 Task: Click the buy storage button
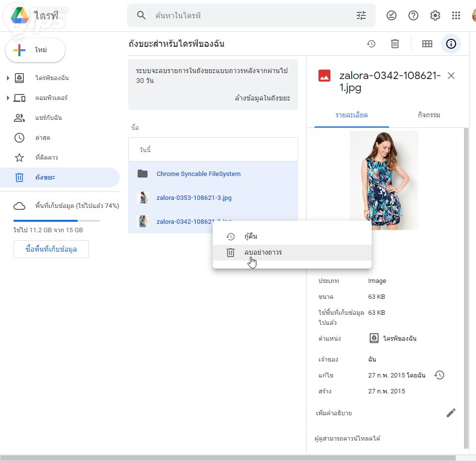(51, 249)
